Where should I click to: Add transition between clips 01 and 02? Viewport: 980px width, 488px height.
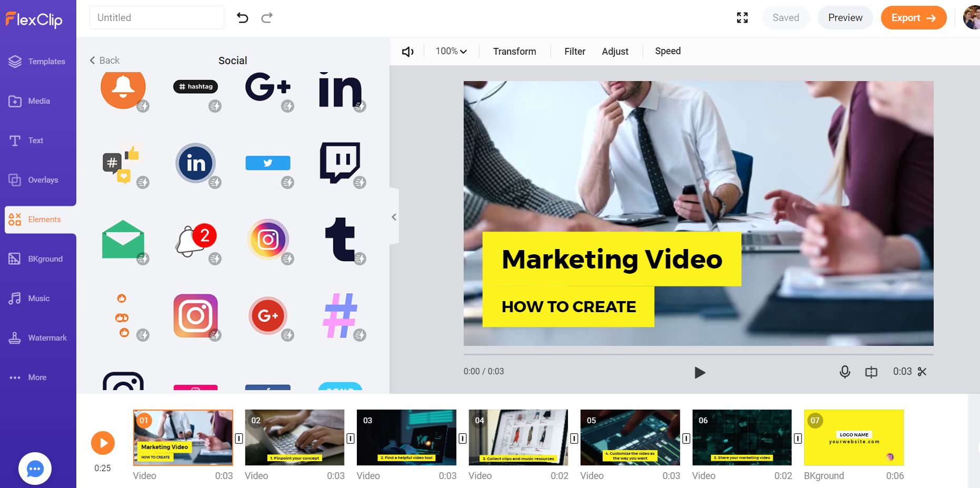239,439
